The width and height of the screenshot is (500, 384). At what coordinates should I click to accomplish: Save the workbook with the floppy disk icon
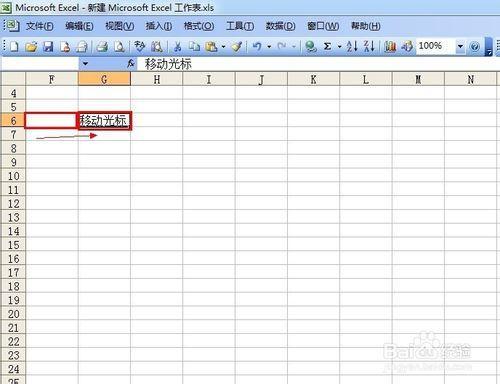pyautogui.click(x=48, y=46)
